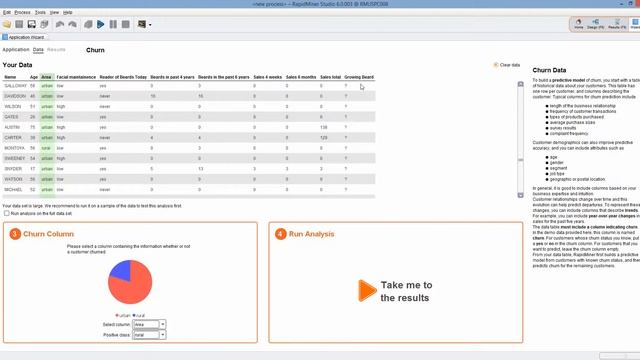Open the Select column dropdown arrow
640x360 pixels.
tap(162, 324)
